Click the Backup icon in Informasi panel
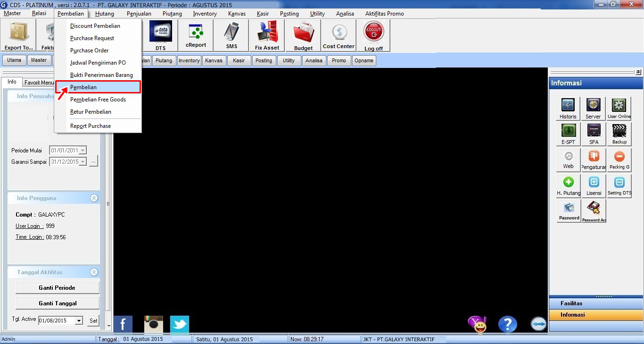The width and height of the screenshot is (644, 344). tap(619, 134)
